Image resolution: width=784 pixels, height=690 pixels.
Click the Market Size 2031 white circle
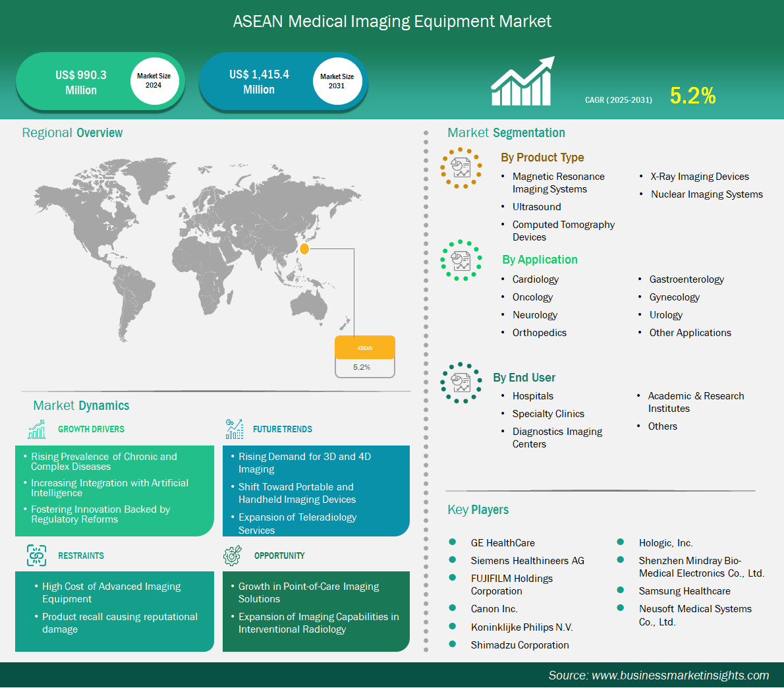pyautogui.click(x=337, y=80)
